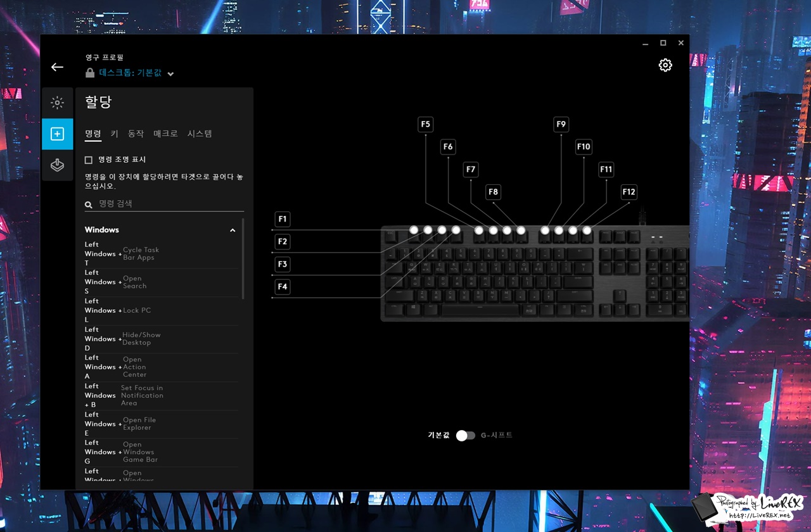The width and height of the screenshot is (811, 532).
Task: Switch to the 키 tab
Action: pos(115,134)
